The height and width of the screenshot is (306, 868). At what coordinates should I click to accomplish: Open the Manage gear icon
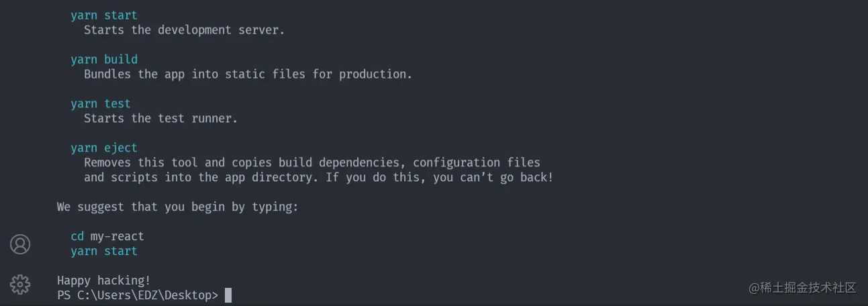(20, 284)
